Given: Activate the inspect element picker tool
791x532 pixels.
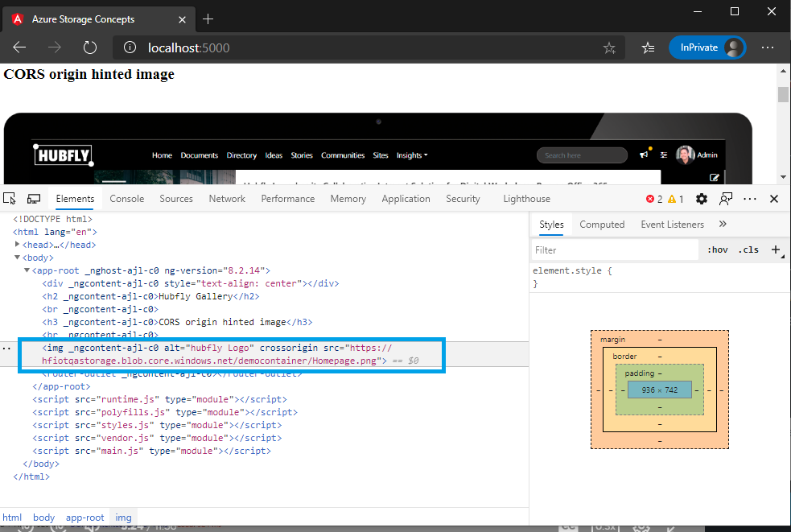Looking at the screenshot, I should coord(10,199).
